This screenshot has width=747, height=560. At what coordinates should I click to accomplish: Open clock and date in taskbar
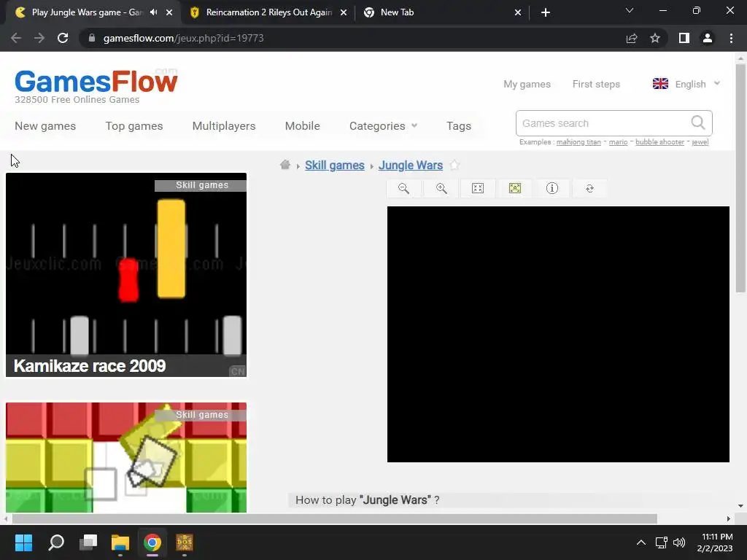[x=716, y=542]
